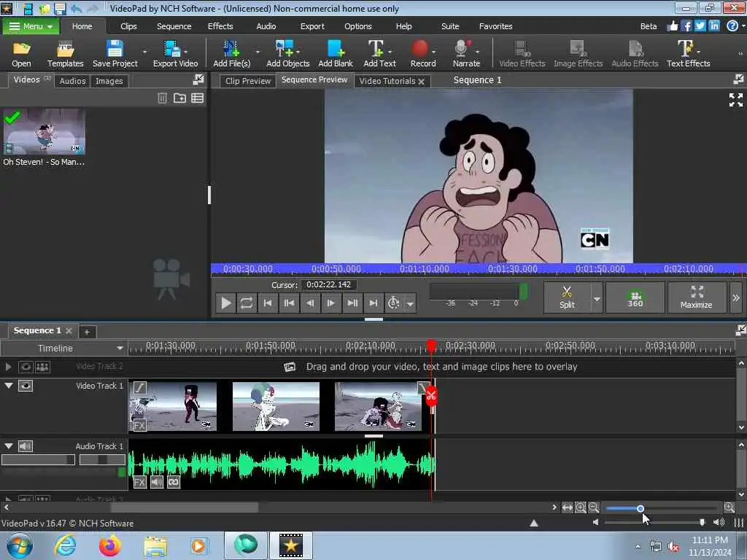747x560 pixels.
Task: Click the FX icon on the video clip
Action: coord(139,425)
